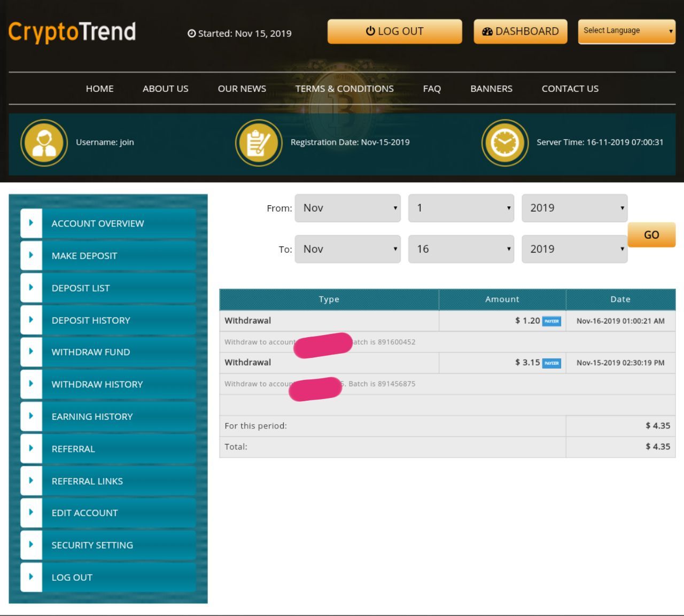The height and width of the screenshot is (616, 684).
Task: Click the arrow icon beside Referral
Action: pos(31,448)
